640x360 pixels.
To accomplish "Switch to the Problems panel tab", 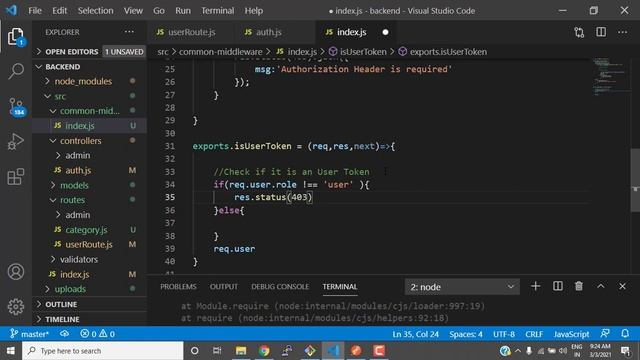I will tap(178, 287).
